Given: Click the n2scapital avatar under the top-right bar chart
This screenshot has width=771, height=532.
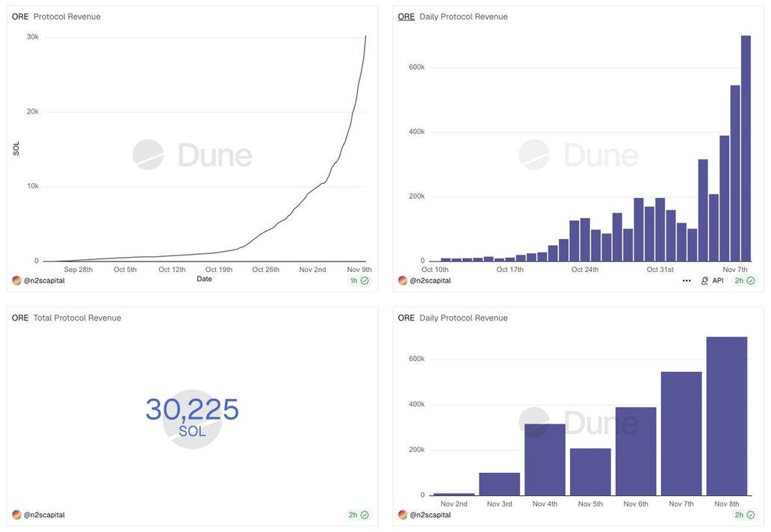Looking at the screenshot, I should click(x=403, y=281).
